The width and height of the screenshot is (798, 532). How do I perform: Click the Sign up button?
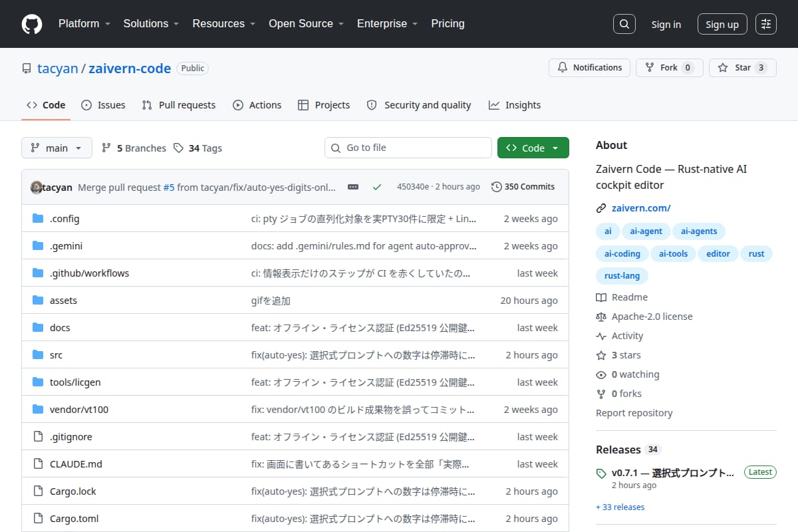point(722,25)
